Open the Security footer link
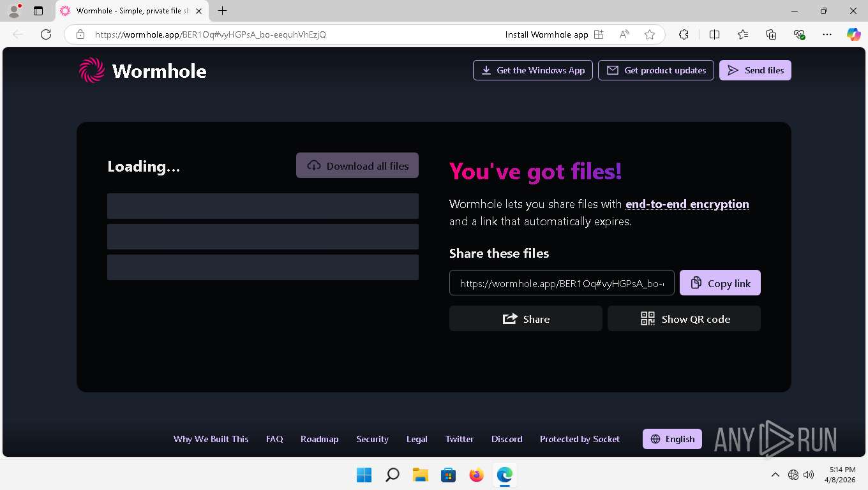Screen dimensions: 868x490 (373, 439)
